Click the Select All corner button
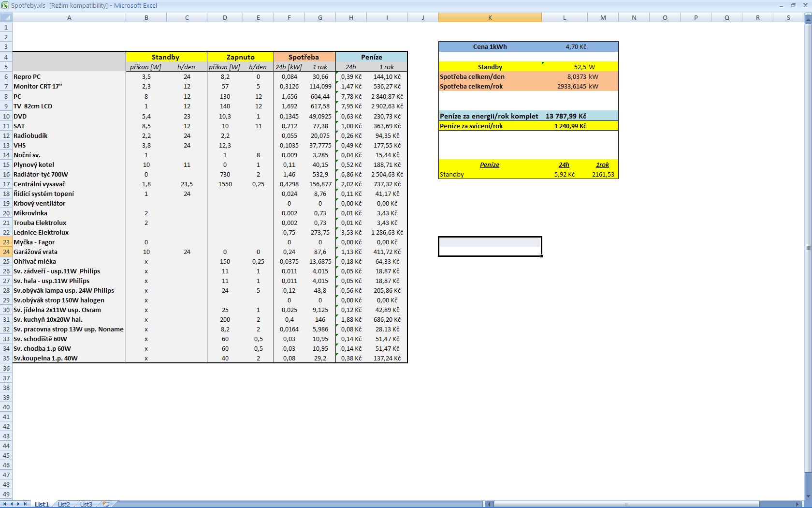Image resolution: width=812 pixels, height=508 pixels. point(6,17)
